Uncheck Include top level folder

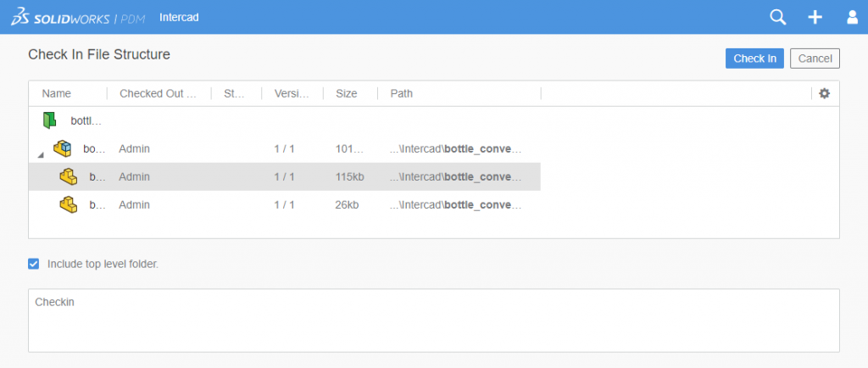(x=34, y=264)
